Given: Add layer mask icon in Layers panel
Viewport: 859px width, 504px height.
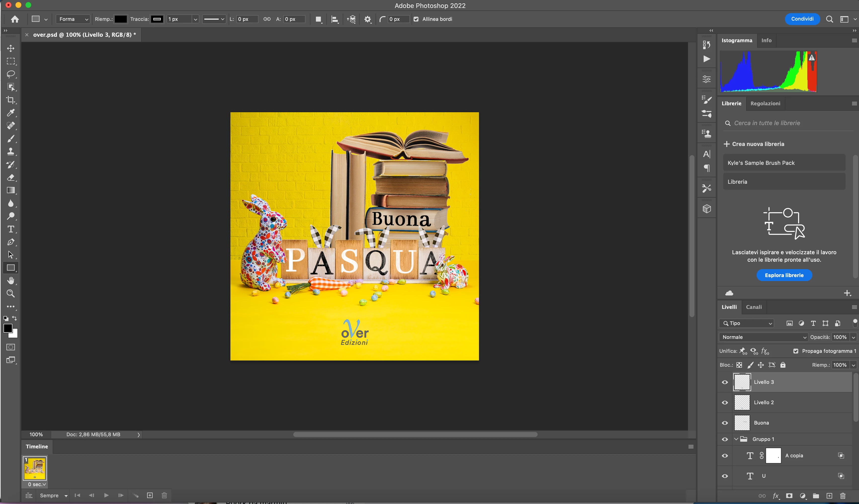Looking at the screenshot, I should pos(789,496).
